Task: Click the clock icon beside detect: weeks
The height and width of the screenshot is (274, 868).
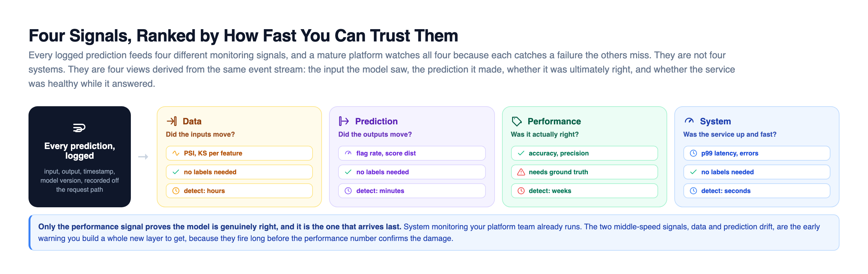Action: click(x=521, y=191)
